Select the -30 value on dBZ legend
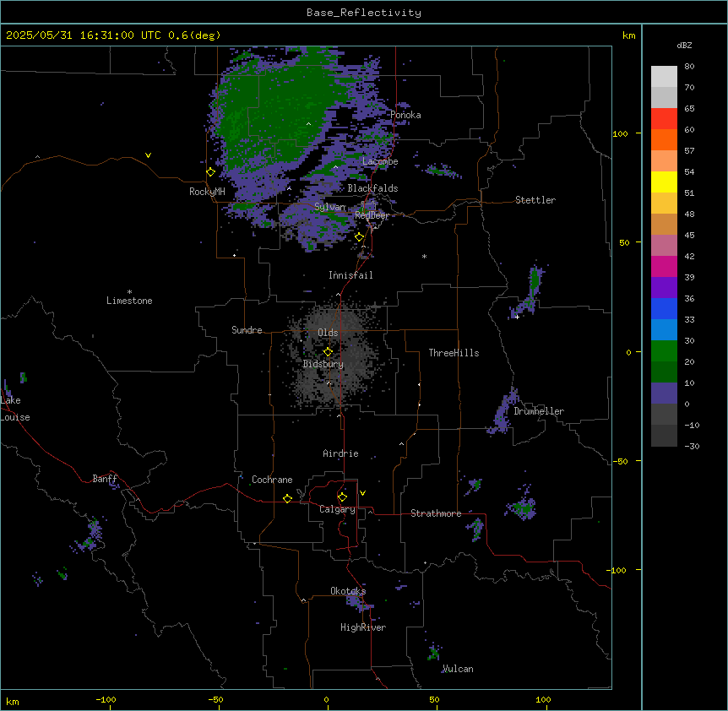The height and width of the screenshot is (711, 728). (x=692, y=446)
